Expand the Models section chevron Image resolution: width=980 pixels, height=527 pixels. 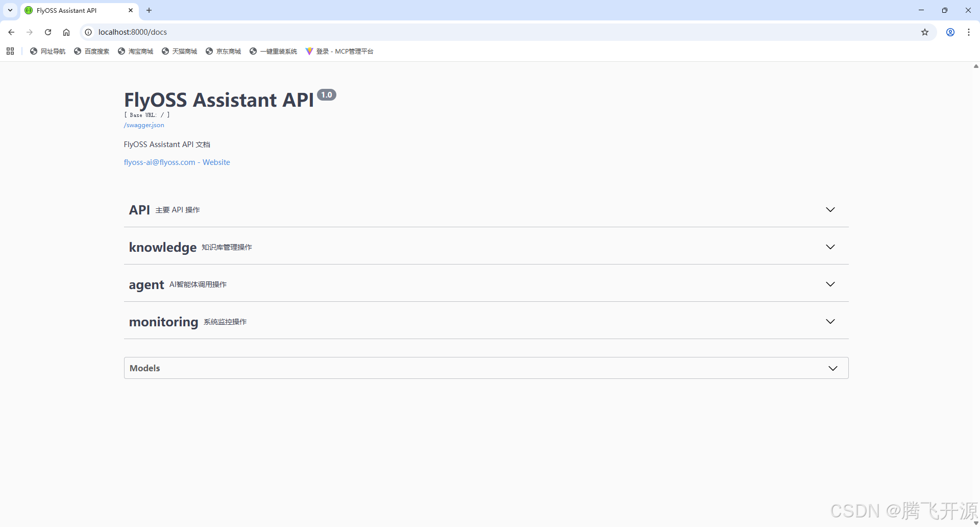coord(833,368)
